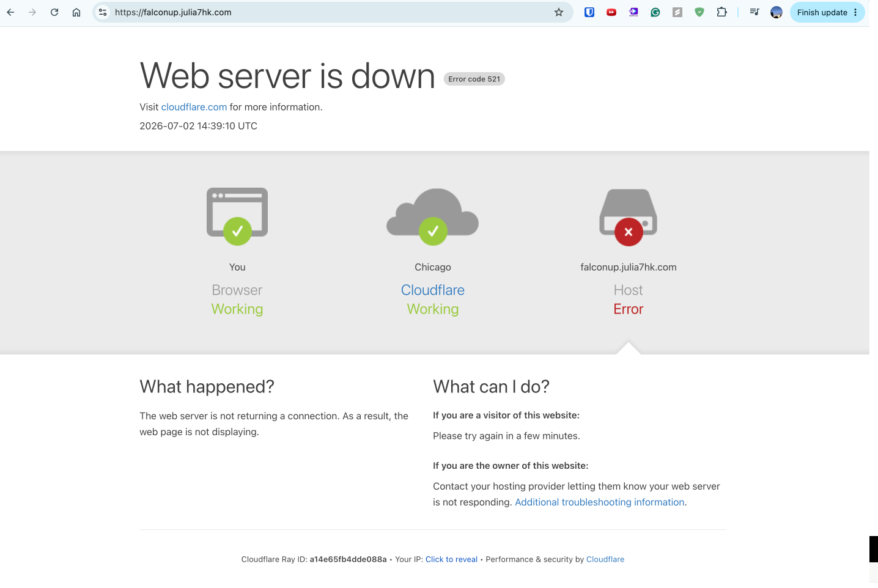Open the large Cloudflare status link
Viewport: 878px width, 588px height.
(433, 290)
